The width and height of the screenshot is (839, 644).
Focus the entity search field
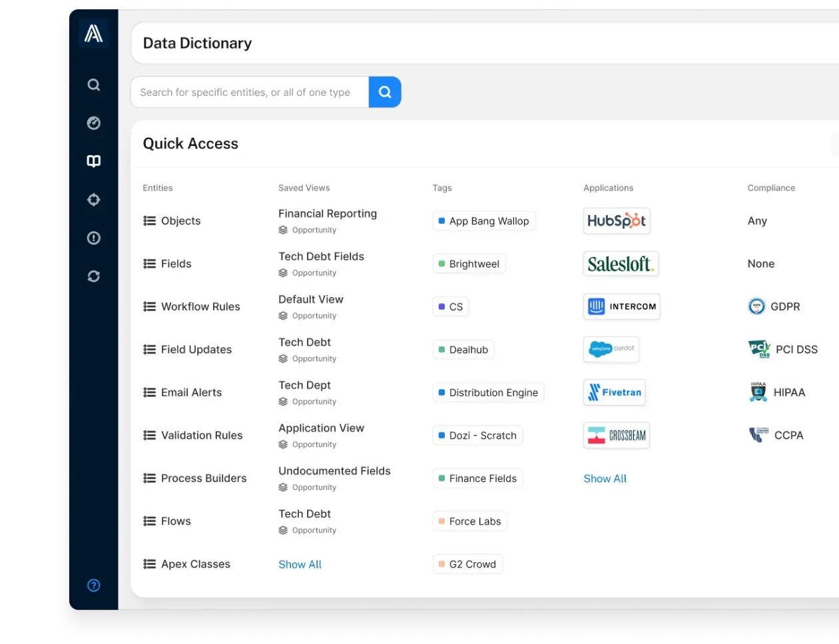click(250, 92)
